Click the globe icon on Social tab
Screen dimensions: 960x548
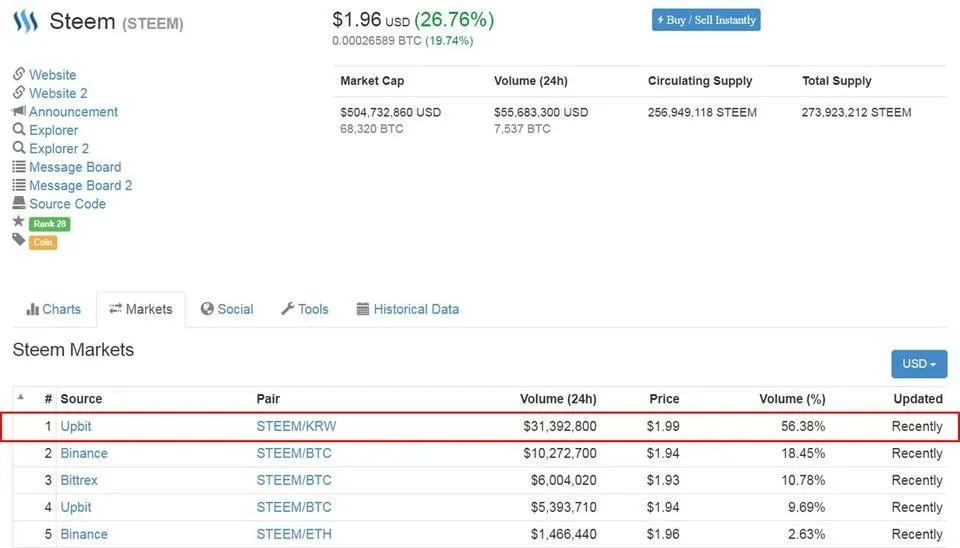pos(207,309)
